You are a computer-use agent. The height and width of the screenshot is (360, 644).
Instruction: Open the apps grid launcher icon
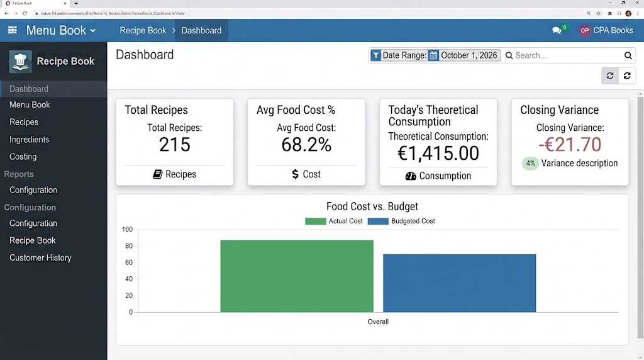click(x=13, y=30)
